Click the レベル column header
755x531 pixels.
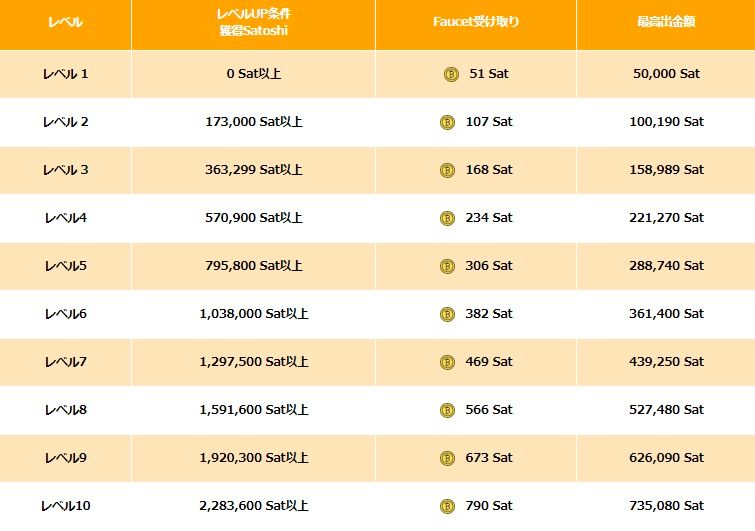tap(66, 22)
